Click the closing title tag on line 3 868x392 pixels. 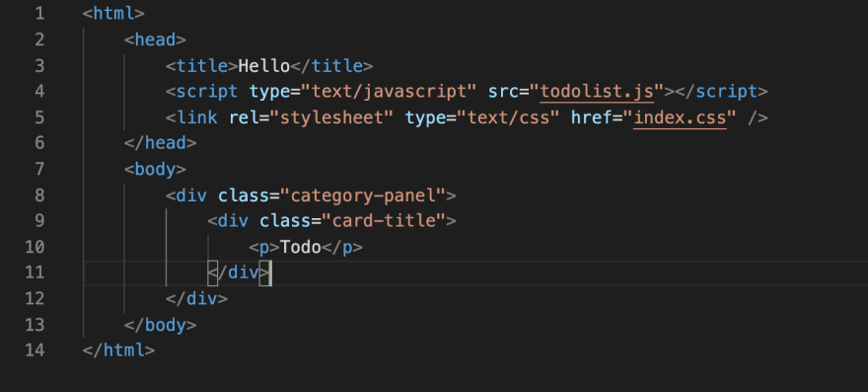click(x=331, y=66)
